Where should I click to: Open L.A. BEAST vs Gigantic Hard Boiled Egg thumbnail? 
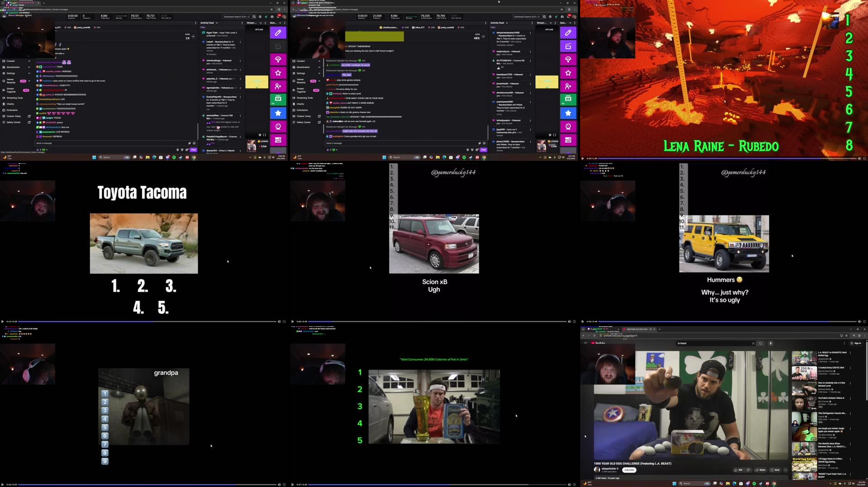(805, 357)
